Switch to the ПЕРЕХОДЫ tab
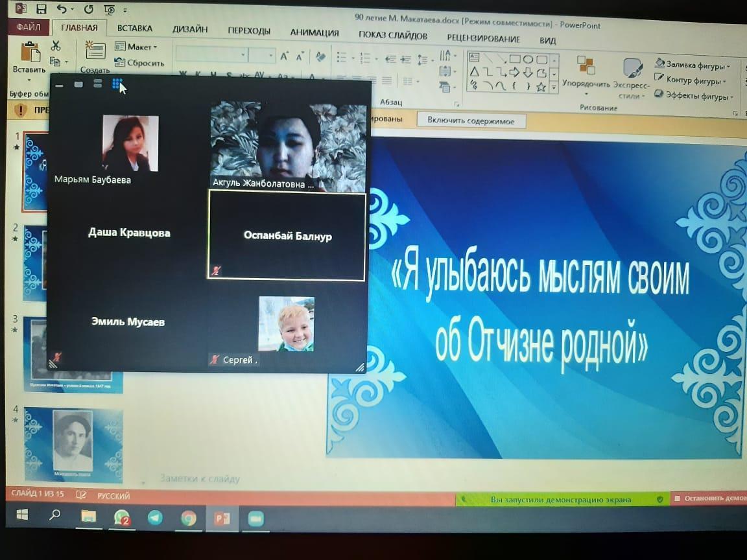The width and height of the screenshot is (747, 560). pos(249,30)
